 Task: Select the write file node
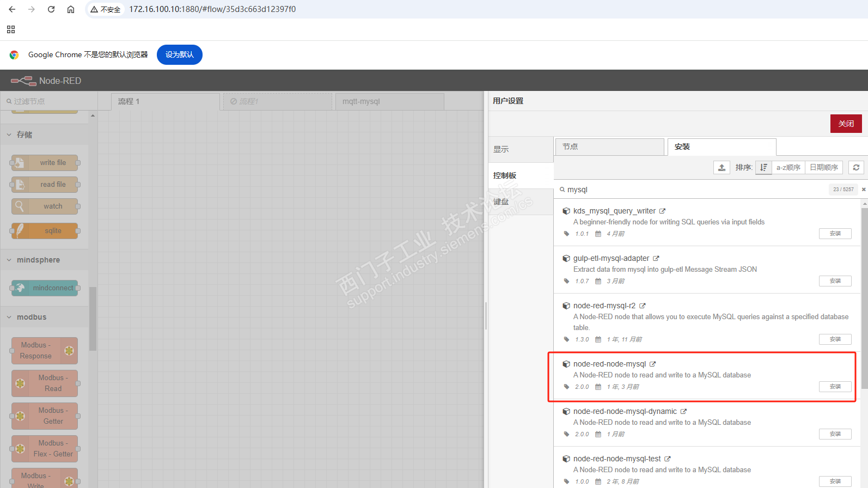[45, 163]
